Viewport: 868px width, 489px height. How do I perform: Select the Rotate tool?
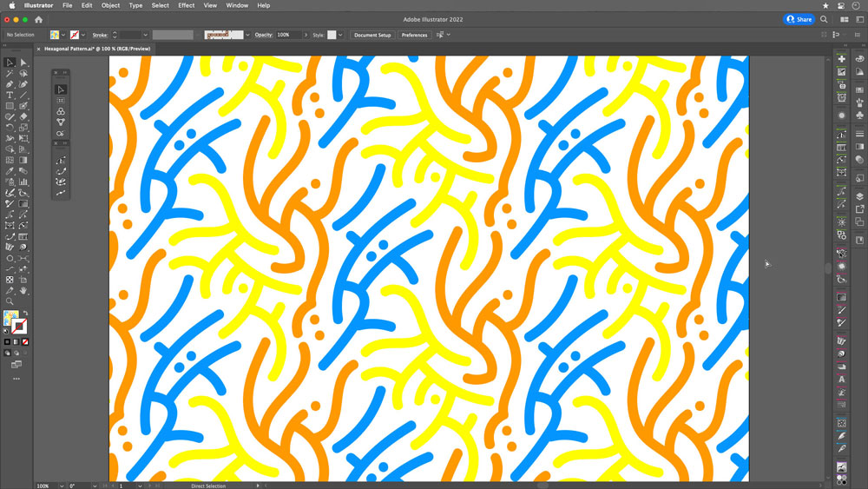(10, 128)
